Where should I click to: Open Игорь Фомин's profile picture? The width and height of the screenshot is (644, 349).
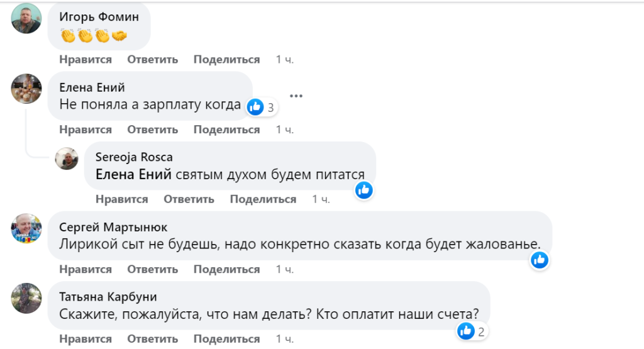[x=26, y=18]
